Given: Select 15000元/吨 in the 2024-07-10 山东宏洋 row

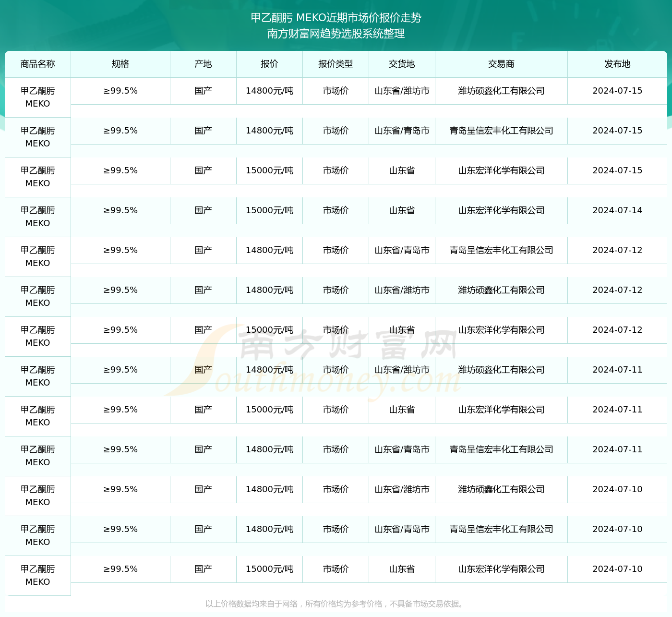Looking at the screenshot, I should [x=269, y=569].
